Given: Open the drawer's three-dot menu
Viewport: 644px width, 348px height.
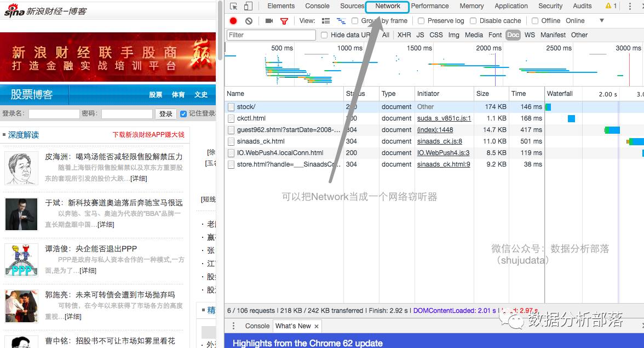Looking at the screenshot, I should pos(234,326).
